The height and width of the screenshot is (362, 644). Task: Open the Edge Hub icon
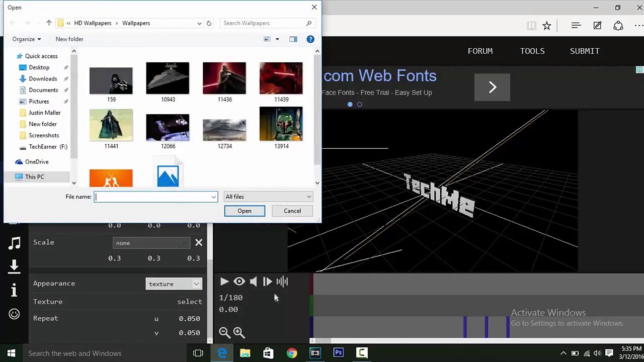[576, 26]
